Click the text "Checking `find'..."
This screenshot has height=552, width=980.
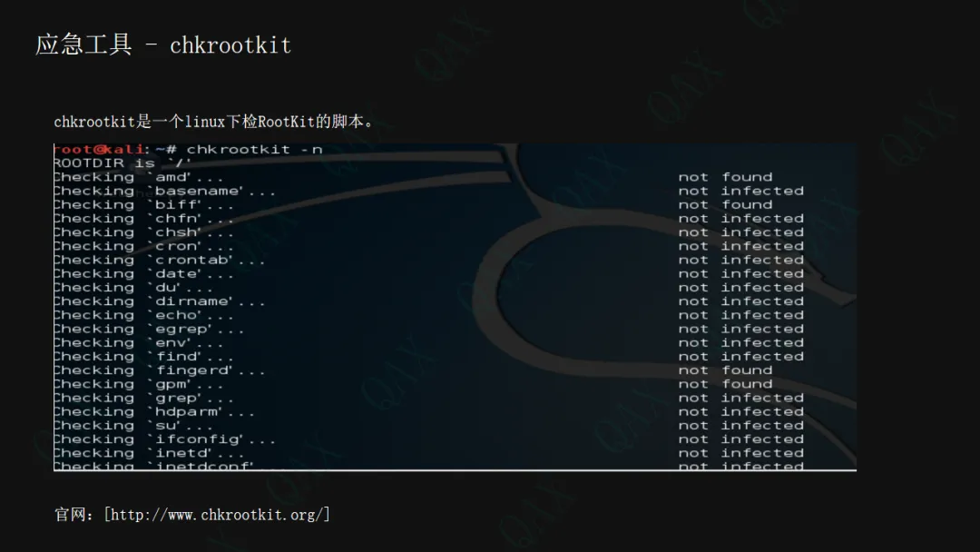[x=143, y=356]
